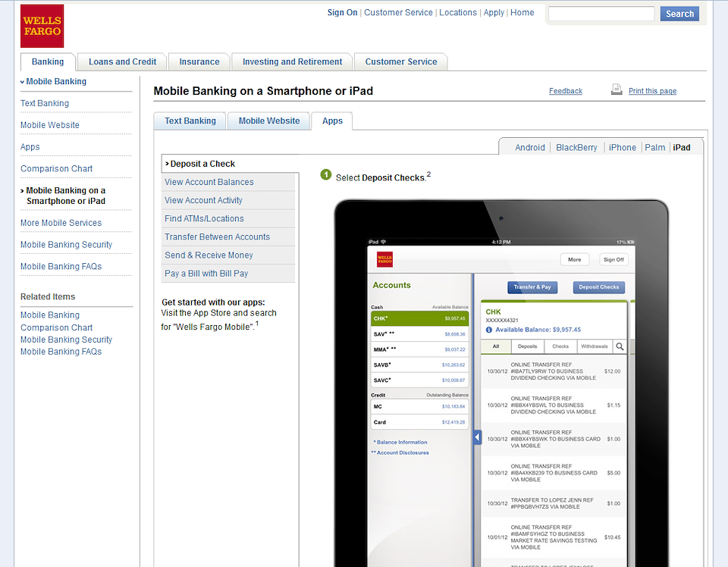This screenshot has height=567, width=728.
Task: Select the iPhone device tab
Action: [622, 148]
